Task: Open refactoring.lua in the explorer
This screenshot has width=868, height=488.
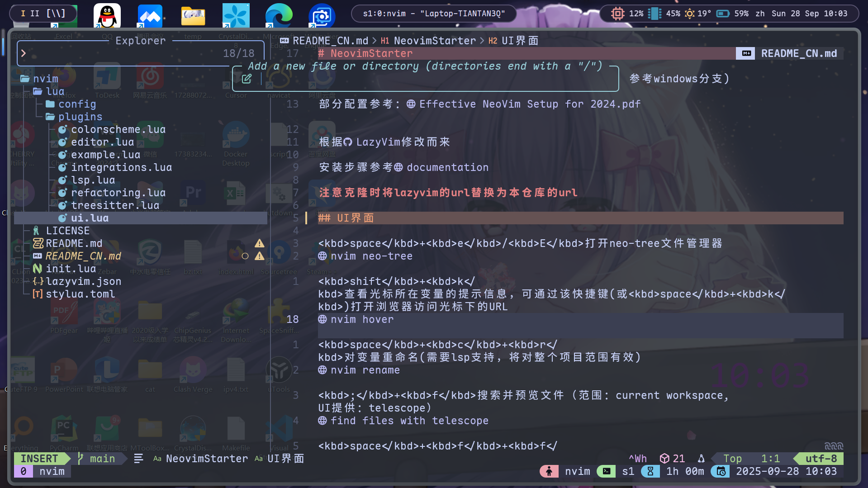Action: [x=118, y=193]
